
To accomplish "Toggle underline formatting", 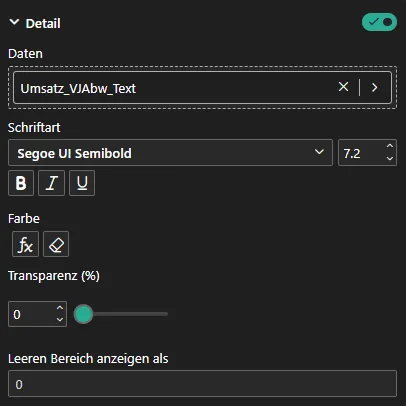I will 82,183.
